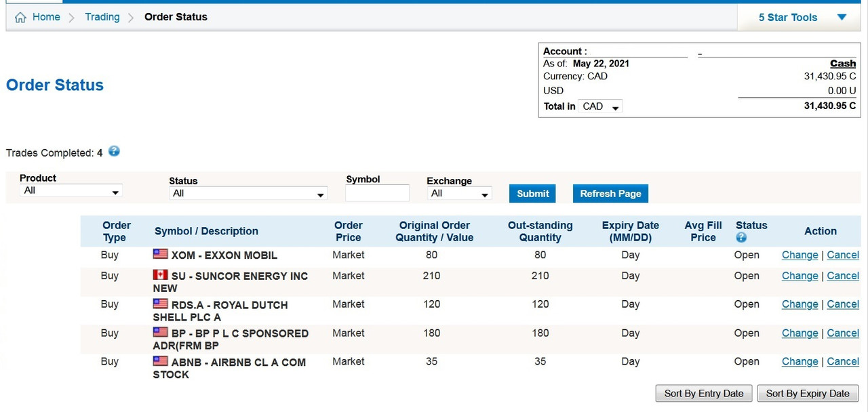Click the Avg Fill Price header
The height and width of the screenshot is (412, 868).
[703, 231]
